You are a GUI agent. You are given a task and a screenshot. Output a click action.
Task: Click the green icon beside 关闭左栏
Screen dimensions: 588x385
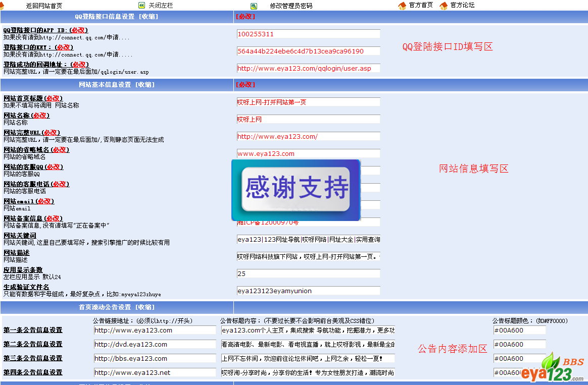point(141,5)
